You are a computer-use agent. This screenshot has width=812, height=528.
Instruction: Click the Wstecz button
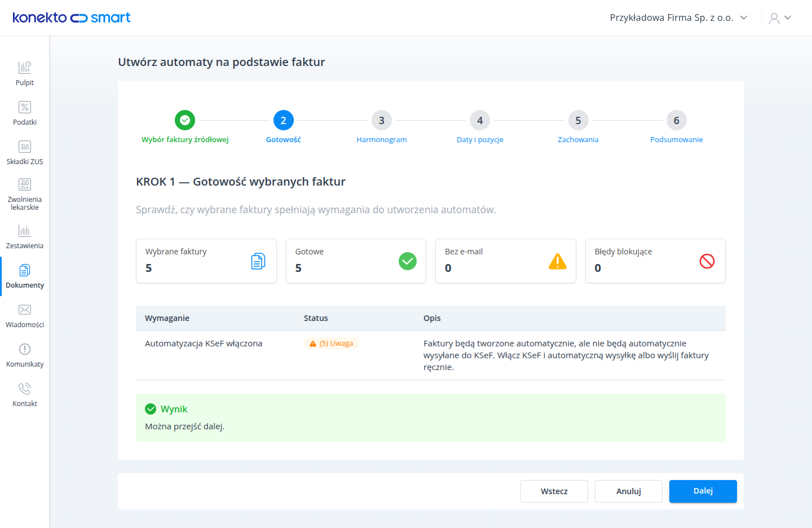point(554,491)
